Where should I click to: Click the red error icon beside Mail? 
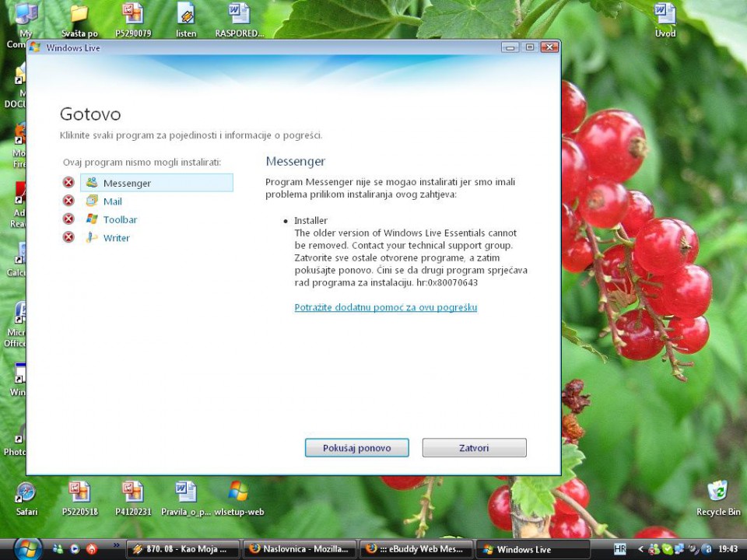(x=68, y=201)
